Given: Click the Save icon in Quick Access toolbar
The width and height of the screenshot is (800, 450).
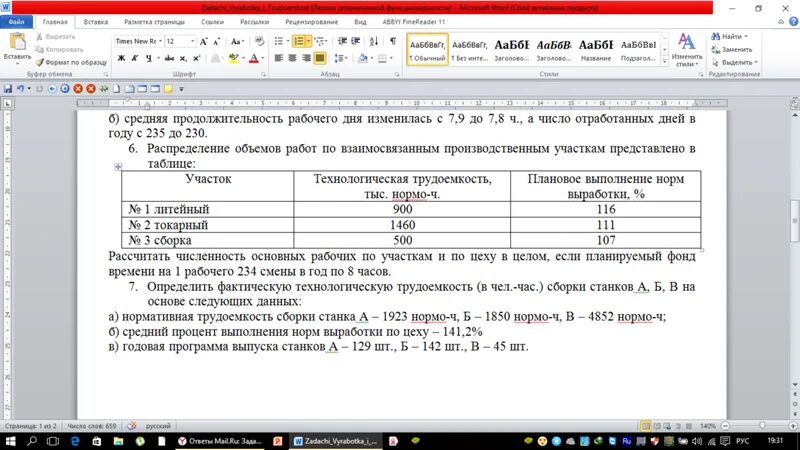Looking at the screenshot, I should [x=8, y=89].
